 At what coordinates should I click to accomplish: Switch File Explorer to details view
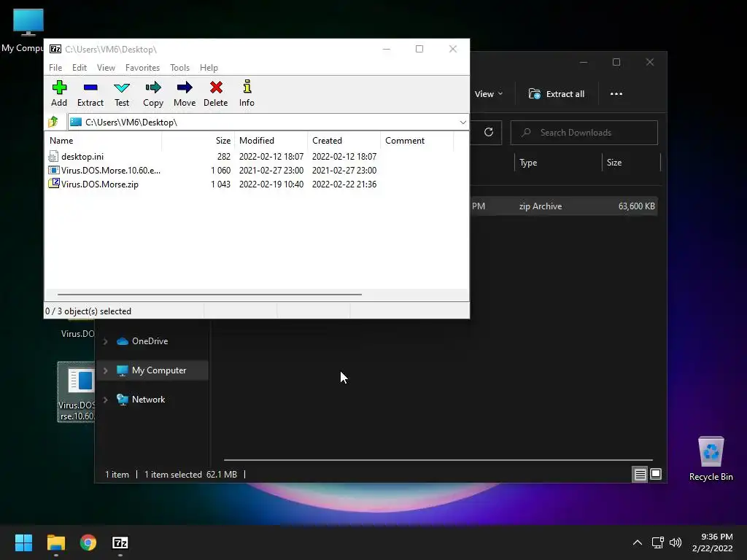(x=640, y=474)
